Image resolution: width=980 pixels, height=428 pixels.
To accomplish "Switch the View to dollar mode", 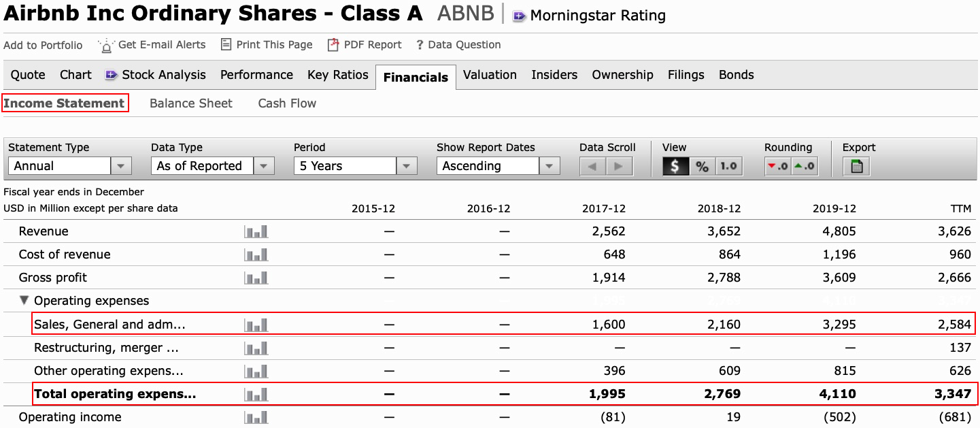I will coord(675,166).
